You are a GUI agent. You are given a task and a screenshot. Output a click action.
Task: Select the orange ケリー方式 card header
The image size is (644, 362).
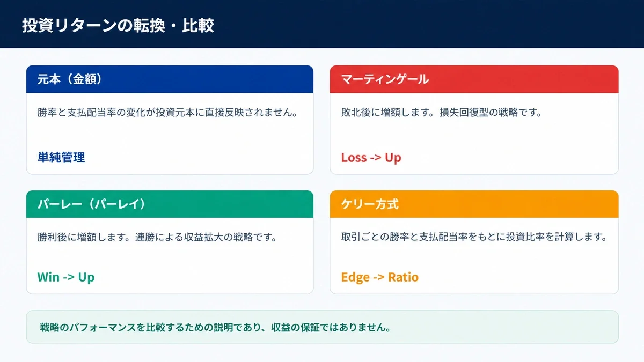474,204
